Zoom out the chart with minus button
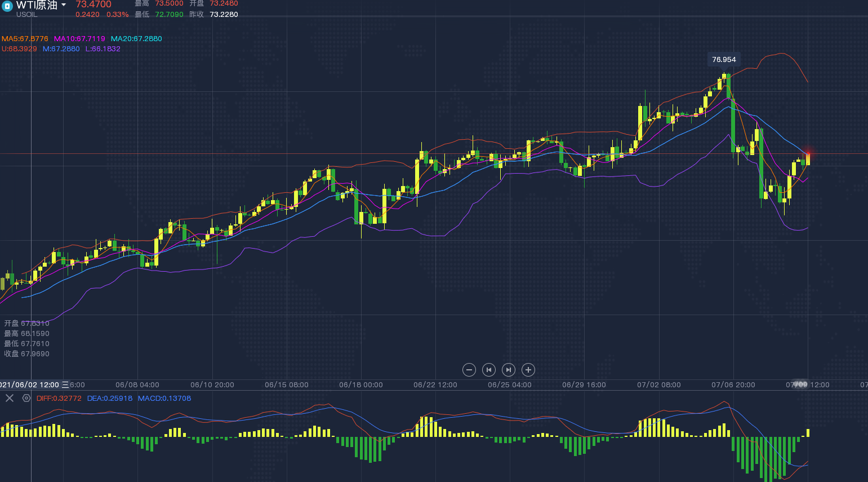This screenshot has height=482, width=868. 469,370
